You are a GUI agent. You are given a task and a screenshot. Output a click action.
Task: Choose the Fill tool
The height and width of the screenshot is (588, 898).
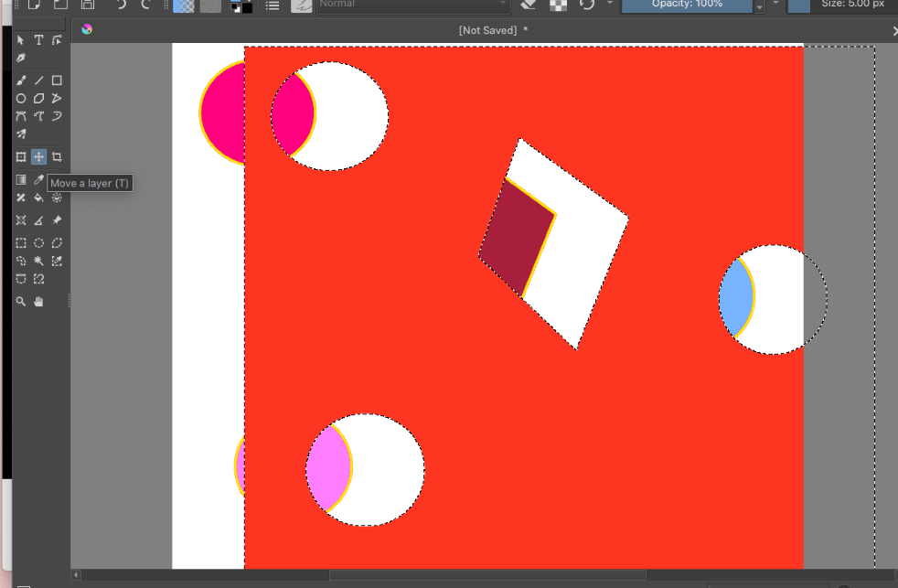(38, 198)
